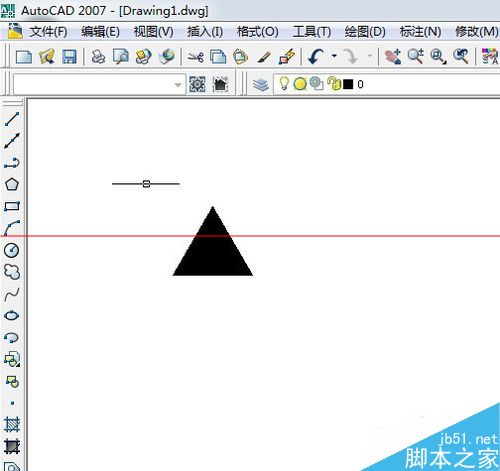Select the Rectangle tool

[x=12, y=206]
